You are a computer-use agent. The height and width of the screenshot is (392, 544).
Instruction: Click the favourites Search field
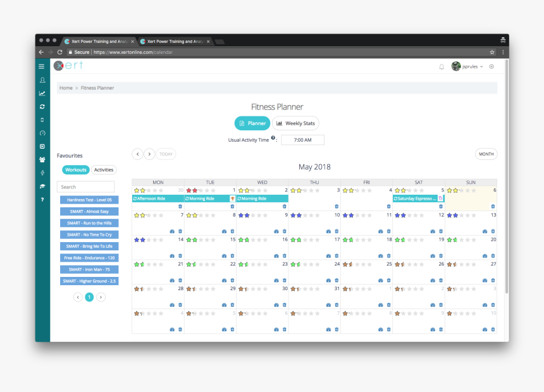point(85,187)
